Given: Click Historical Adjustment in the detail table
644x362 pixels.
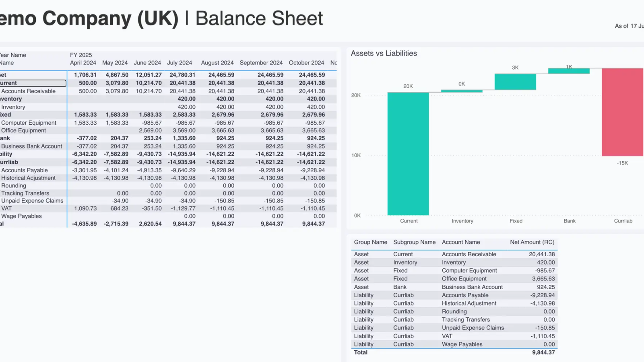Looking at the screenshot, I should click(x=469, y=303).
